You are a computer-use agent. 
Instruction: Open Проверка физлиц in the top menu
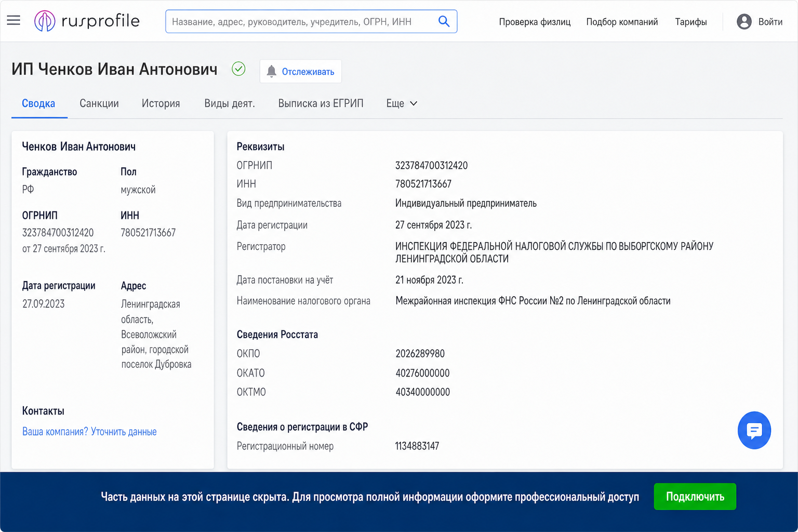click(x=535, y=22)
